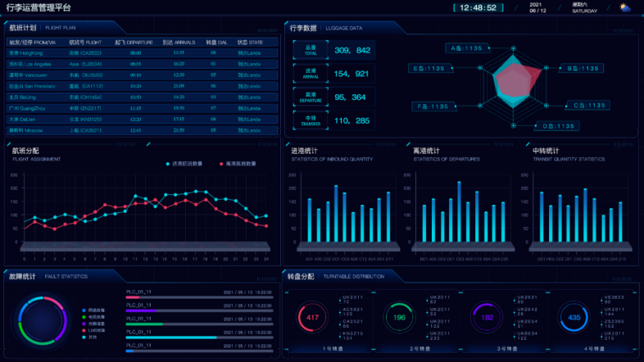Viewport: 644px width, 362px height.
Task: Click the fault statistics donut chart
Action: 43,320
